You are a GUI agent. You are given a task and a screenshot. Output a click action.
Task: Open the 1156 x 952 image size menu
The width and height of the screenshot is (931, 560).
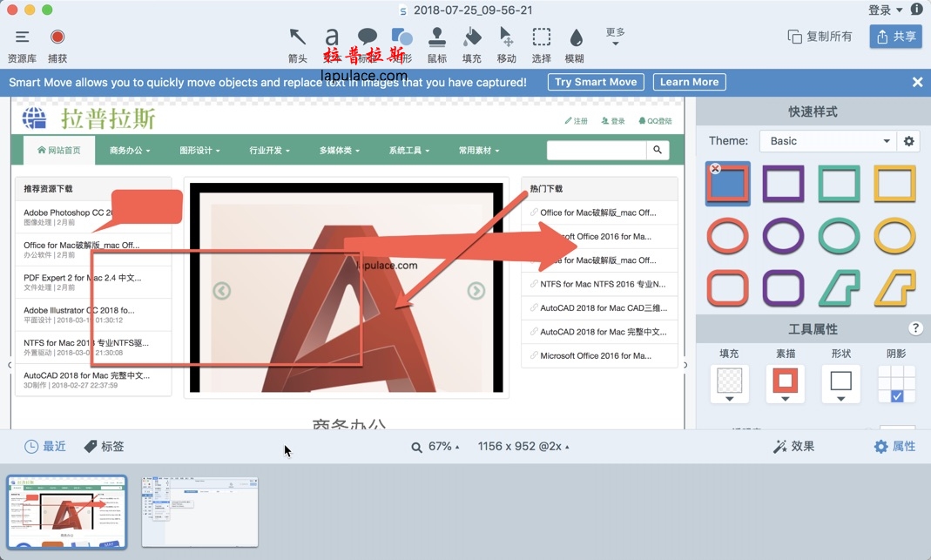tap(523, 447)
